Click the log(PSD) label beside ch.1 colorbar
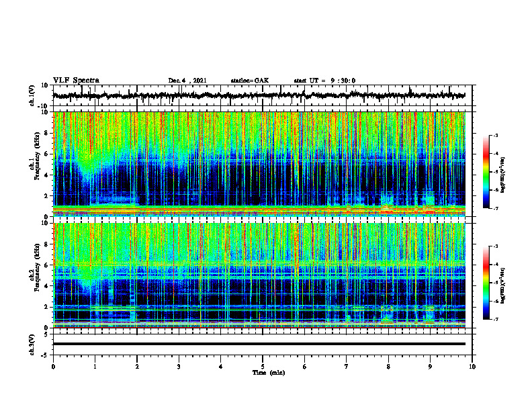The image size is (532, 411). [x=502, y=175]
